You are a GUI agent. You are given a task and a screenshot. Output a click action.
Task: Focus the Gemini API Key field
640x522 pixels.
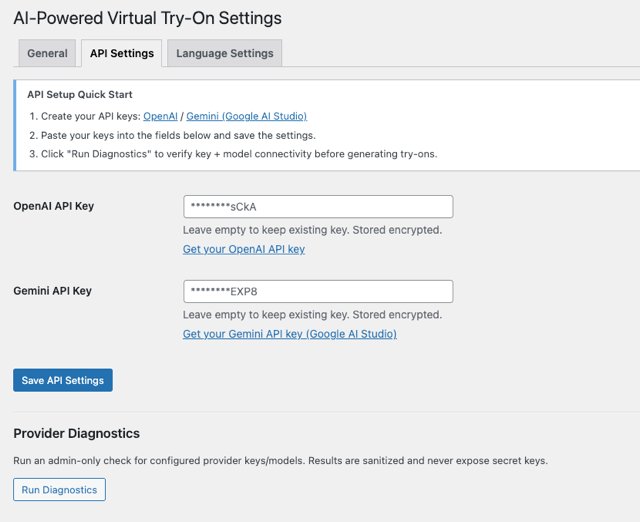pyautogui.click(x=318, y=291)
